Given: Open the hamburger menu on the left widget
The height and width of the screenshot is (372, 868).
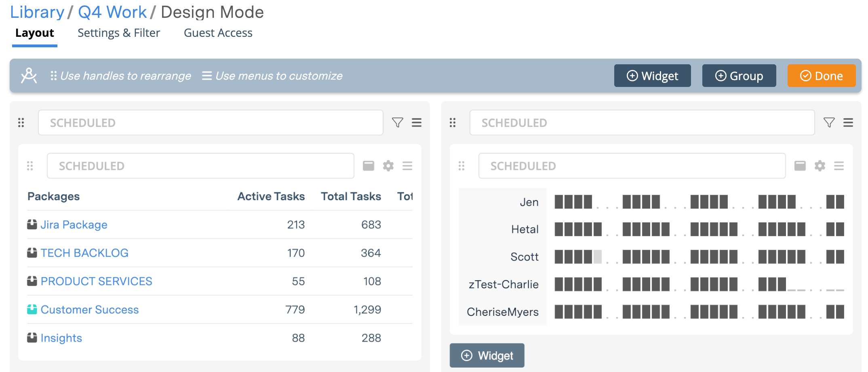Looking at the screenshot, I should coord(417,123).
